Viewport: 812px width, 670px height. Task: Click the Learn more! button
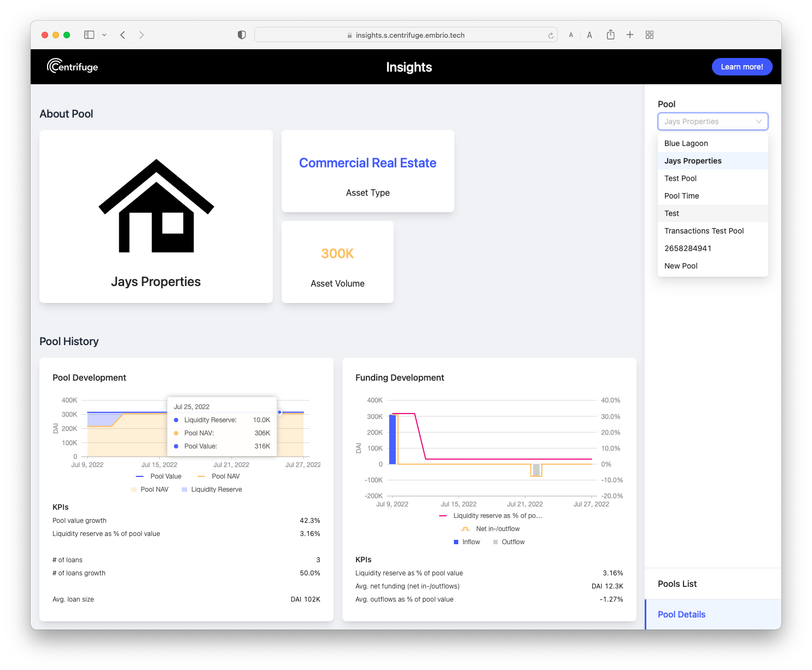(742, 66)
